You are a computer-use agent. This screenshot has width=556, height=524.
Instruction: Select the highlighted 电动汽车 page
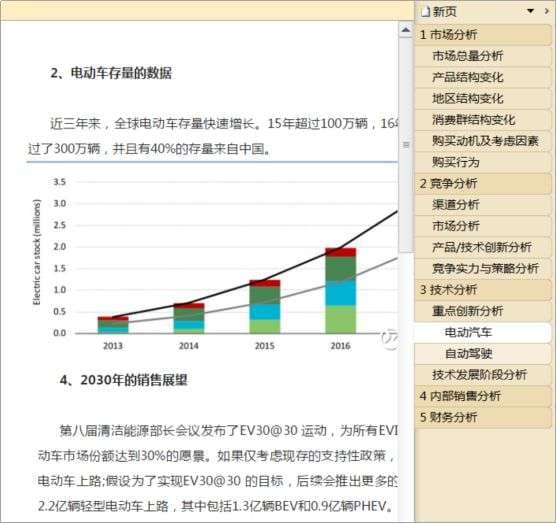(483, 333)
